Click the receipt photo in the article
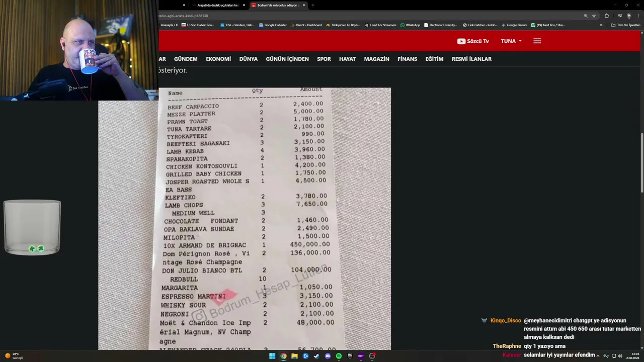 [x=245, y=219]
